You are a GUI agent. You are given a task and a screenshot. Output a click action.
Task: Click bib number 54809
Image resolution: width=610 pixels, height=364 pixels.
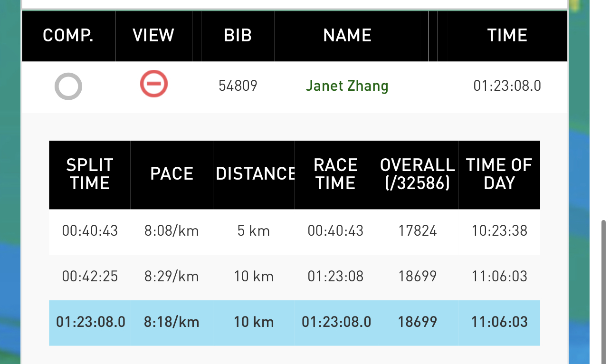pos(238,86)
